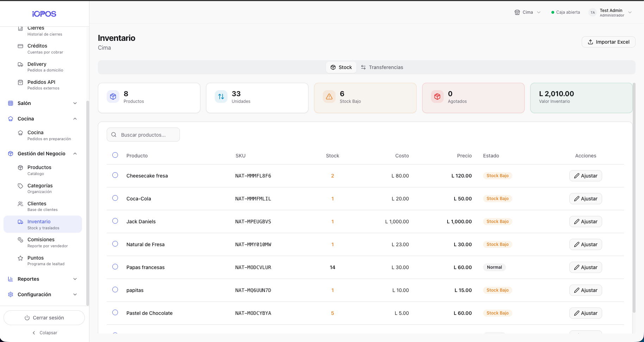
Task: Click the Cerrar sesión button
Action: (44, 318)
